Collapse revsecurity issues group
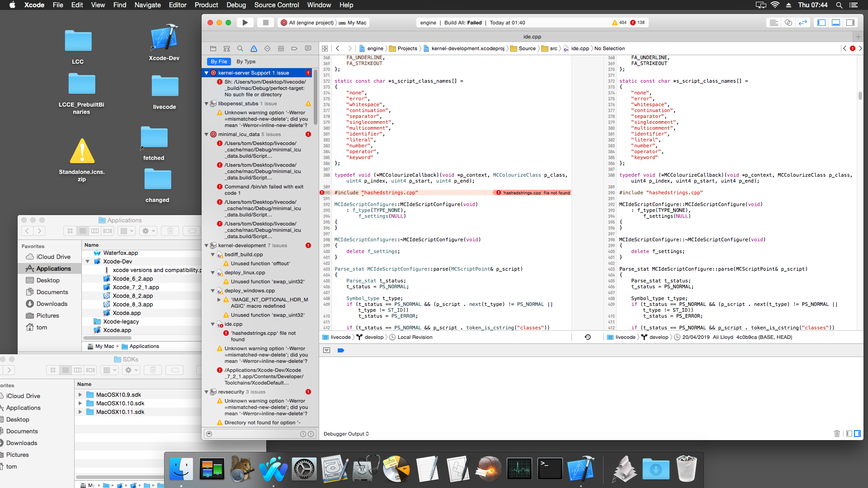This screenshot has width=868, height=488. point(207,392)
